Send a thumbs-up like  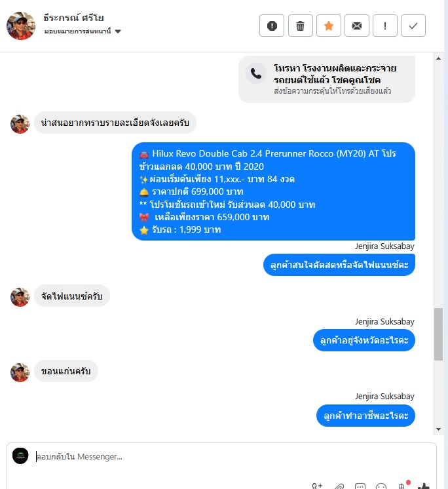point(424,486)
